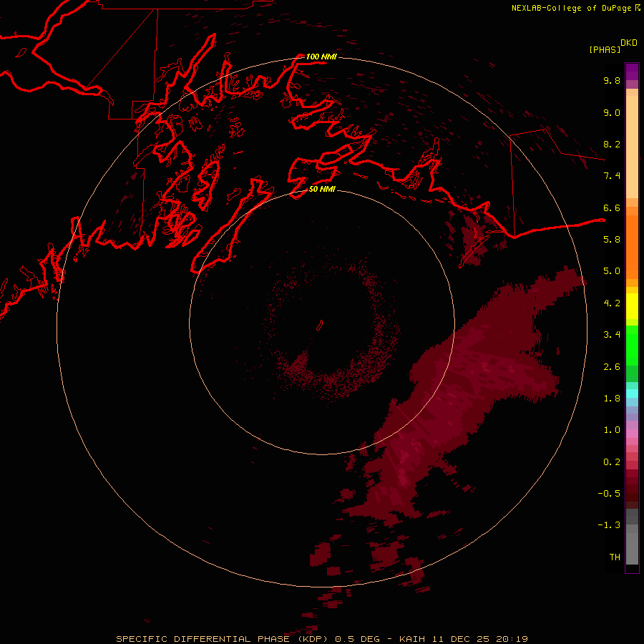Click the [PHAS] legend header
Viewport: 644px width, 644px height.
tap(605, 50)
